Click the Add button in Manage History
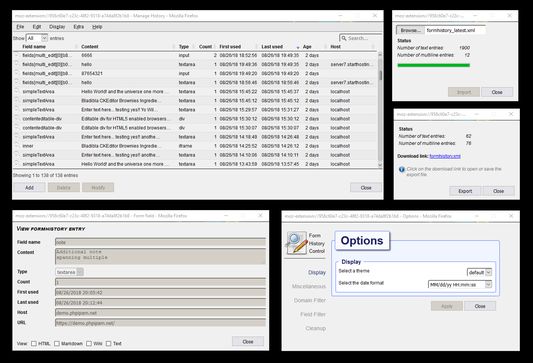 (x=30, y=187)
